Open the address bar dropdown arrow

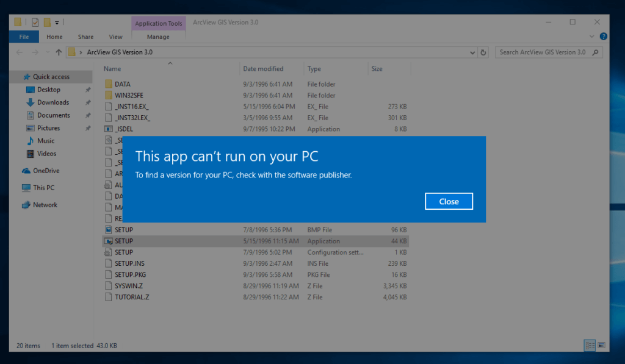(x=472, y=52)
